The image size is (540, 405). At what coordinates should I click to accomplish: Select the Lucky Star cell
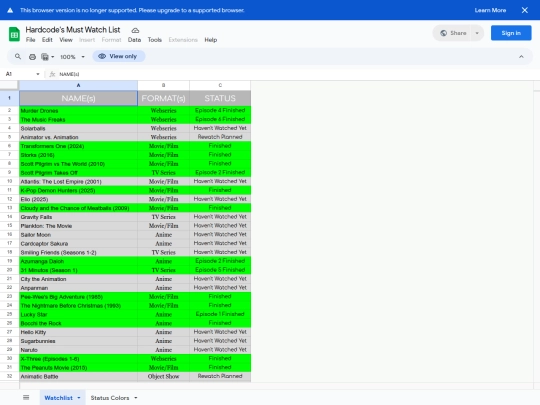point(78,314)
